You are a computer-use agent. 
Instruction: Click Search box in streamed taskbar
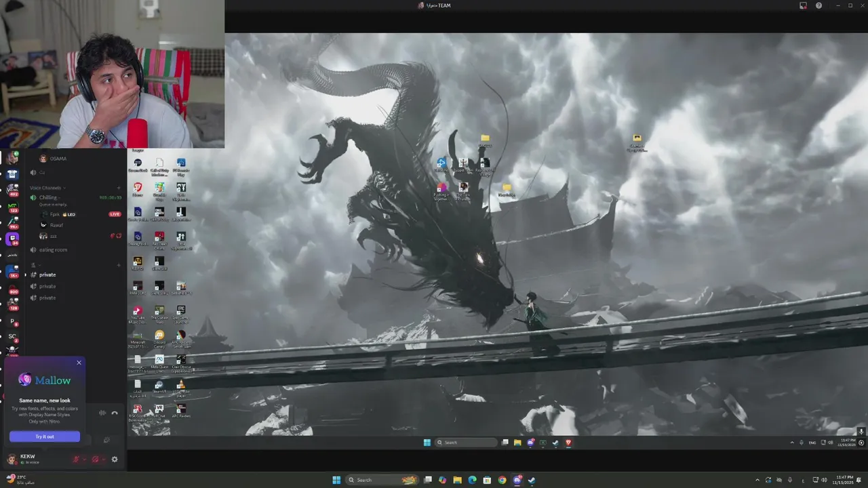click(x=467, y=443)
